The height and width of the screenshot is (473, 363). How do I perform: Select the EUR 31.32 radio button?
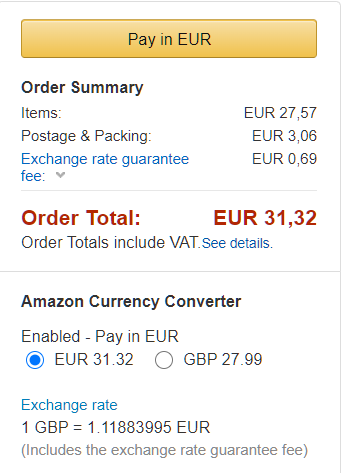coord(35,360)
